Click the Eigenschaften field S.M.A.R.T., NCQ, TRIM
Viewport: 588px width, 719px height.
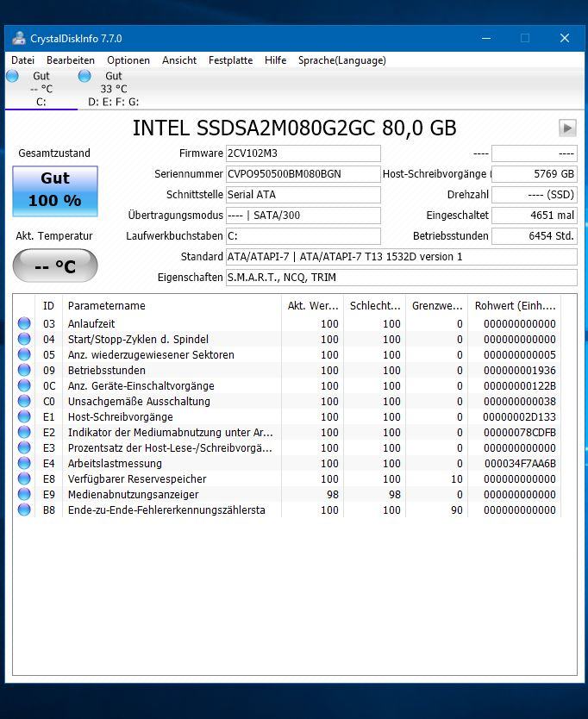[401, 278]
